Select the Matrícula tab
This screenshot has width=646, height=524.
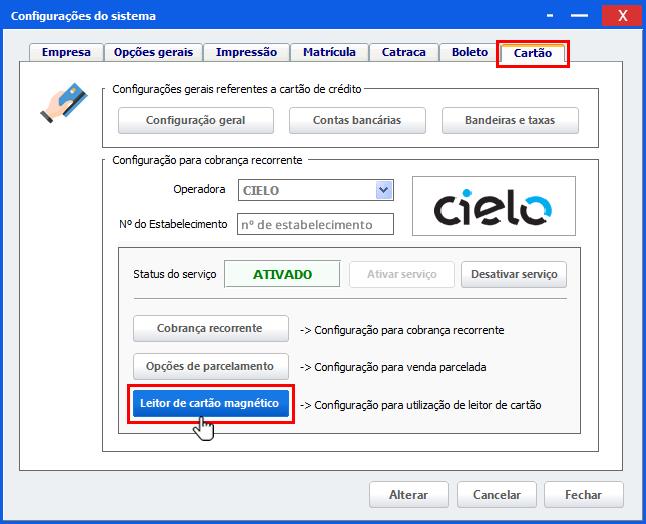point(329,52)
